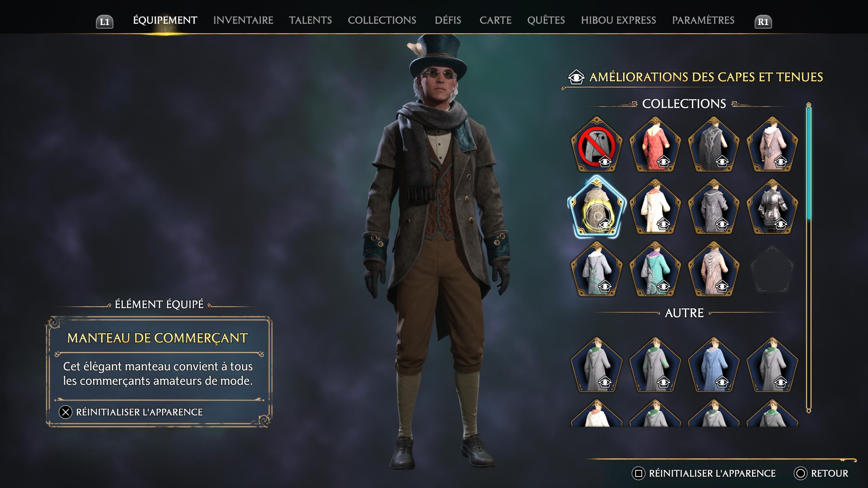The width and height of the screenshot is (868, 488).
Task: Select the highlighted merchant coat tile
Action: (596, 207)
